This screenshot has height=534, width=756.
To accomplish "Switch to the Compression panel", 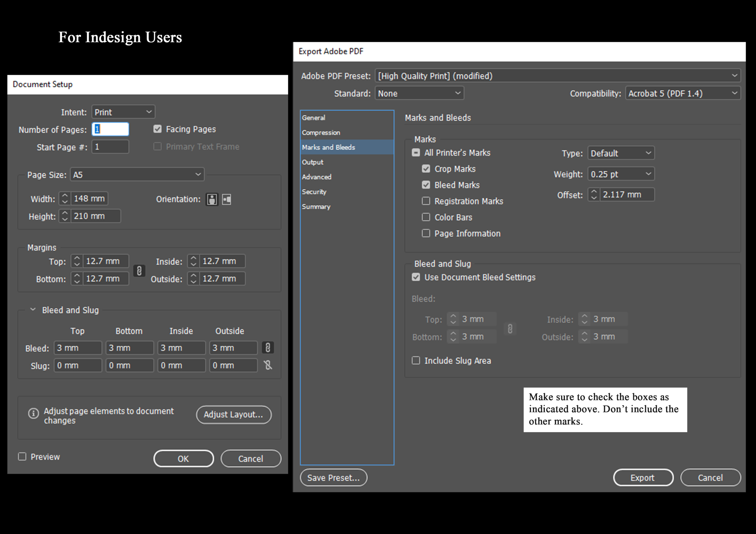I will tap(321, 133).
